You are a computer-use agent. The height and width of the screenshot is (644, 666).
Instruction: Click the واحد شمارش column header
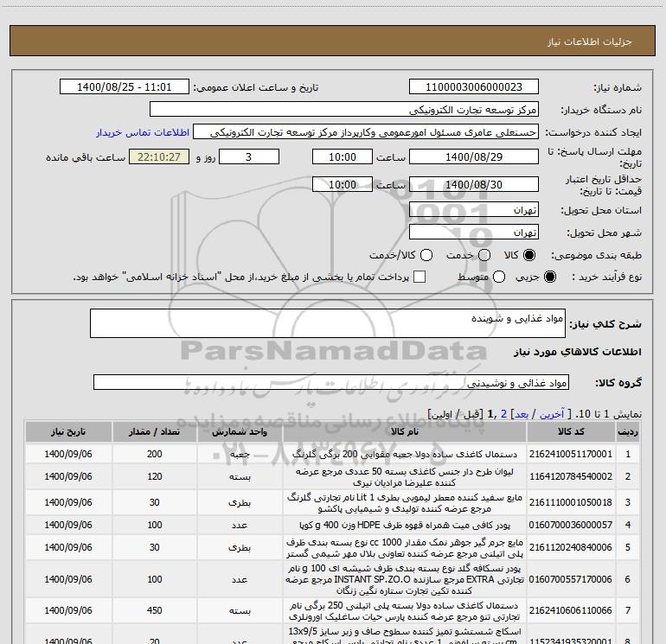pyautogui.click(x=240, y=431)
